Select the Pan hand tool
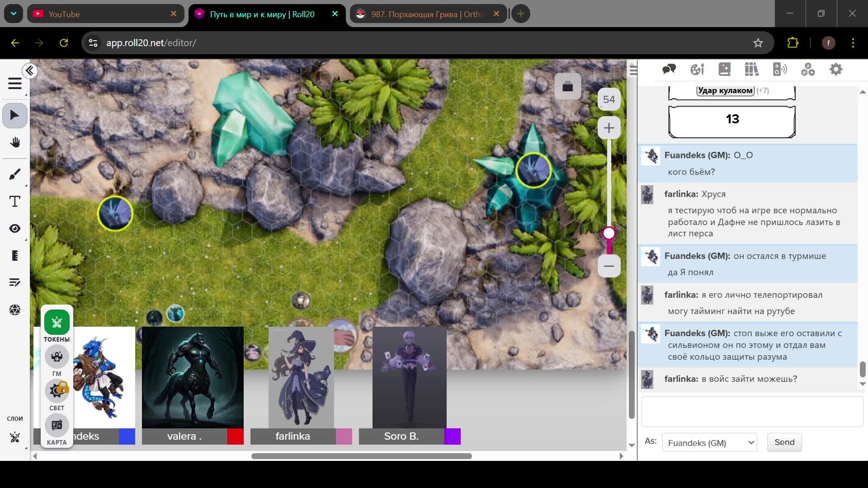The image size is (868, 488). pyautogui.click(x=14, y=142)
